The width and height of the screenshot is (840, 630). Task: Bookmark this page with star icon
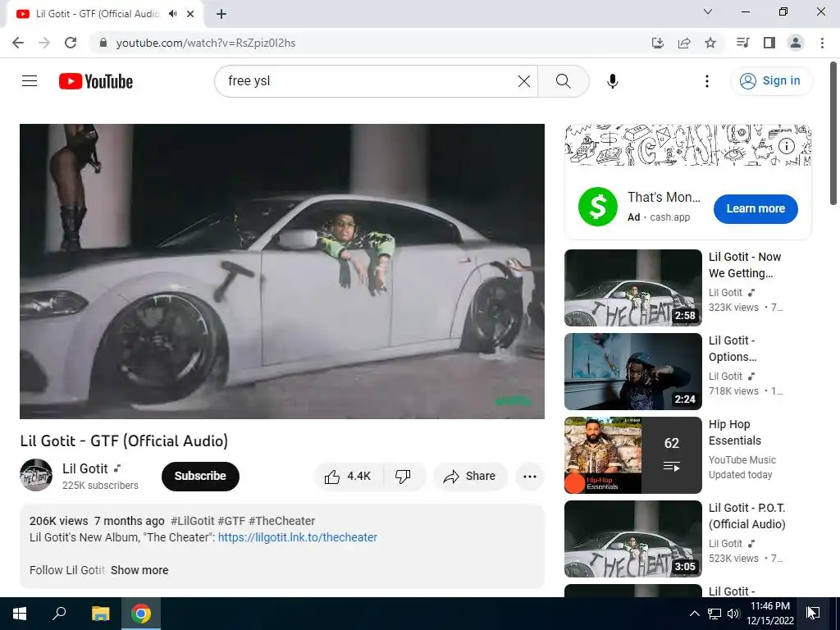[x=710, y=43]
